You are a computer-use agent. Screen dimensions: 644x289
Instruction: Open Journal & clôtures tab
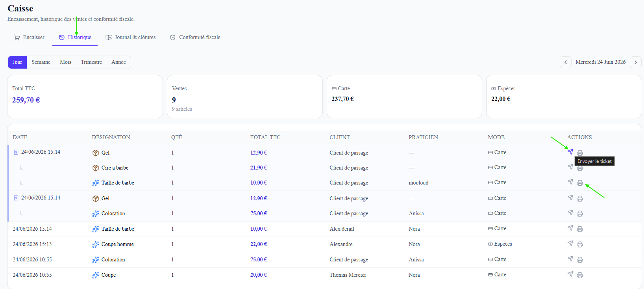tap(131, 37)
